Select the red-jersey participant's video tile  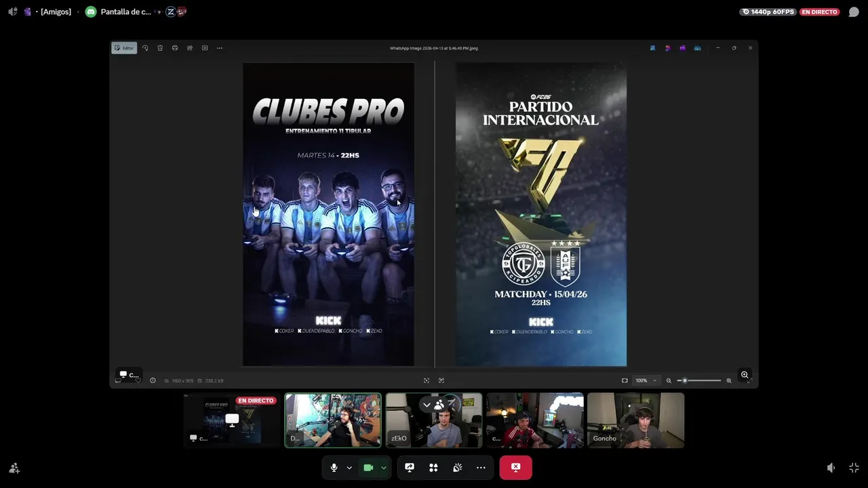tap(535, 420)
